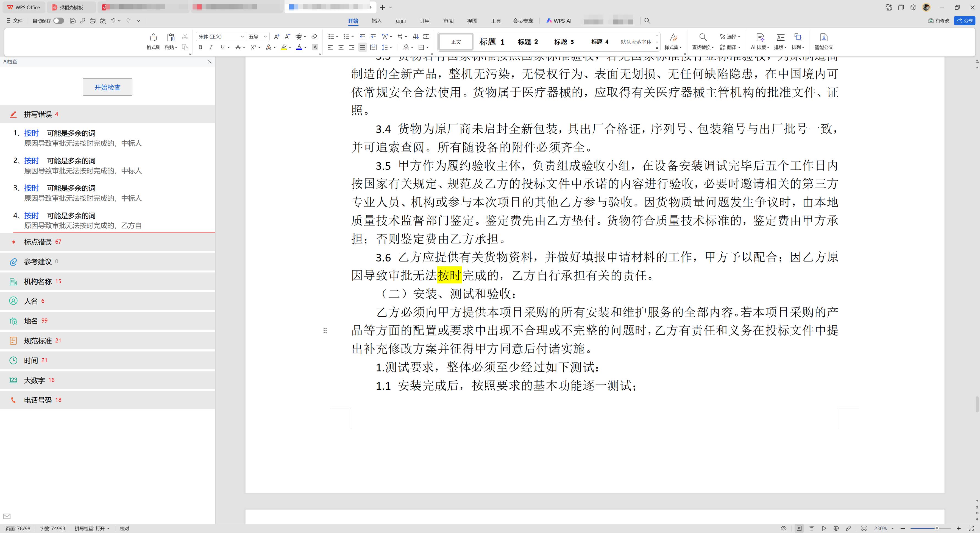The width and height of the screenshot is (980, 533).
Task: Click 排列 arrange icon
Action: tap(798, 37)
